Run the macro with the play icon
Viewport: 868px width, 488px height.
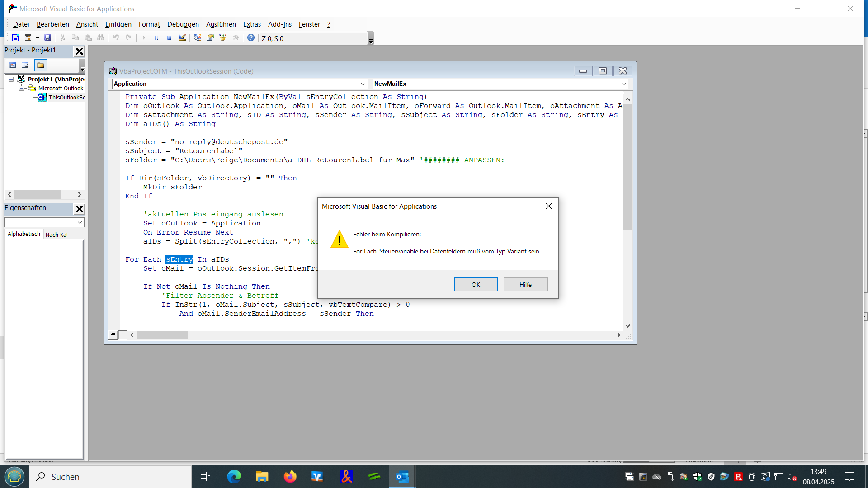(144, 38)
